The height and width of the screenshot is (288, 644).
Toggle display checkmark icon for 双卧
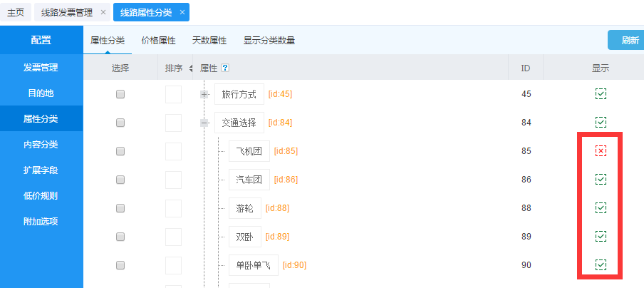[x=601, y=236]
